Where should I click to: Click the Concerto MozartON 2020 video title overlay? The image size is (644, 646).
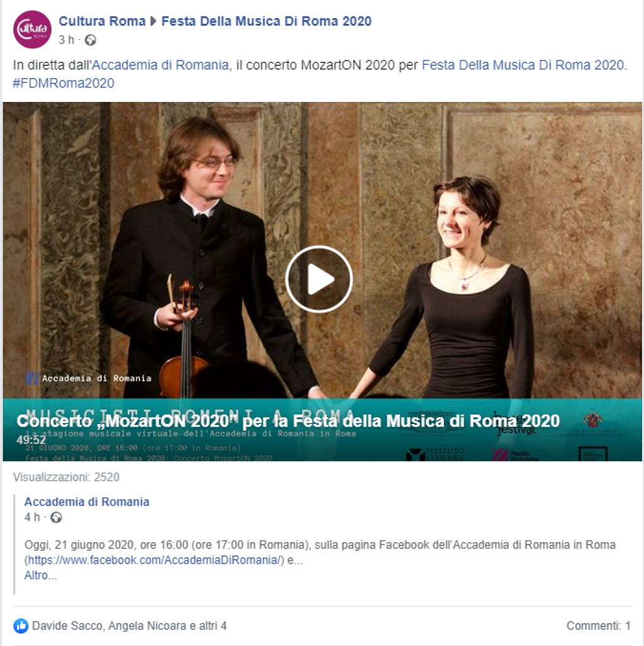(x=288, y=421)
